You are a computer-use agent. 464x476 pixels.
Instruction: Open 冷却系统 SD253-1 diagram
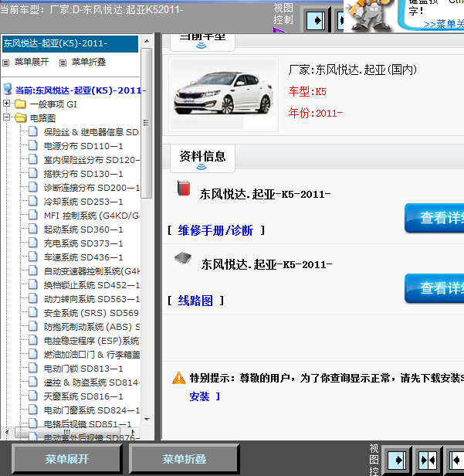pyautogui.click(x=83, y=202)
